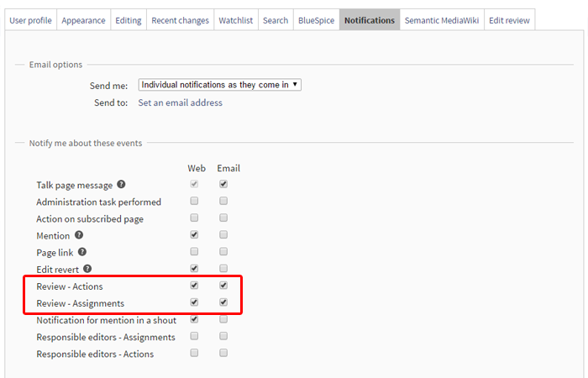Image resolution: width=588 pixels, height=378 pixels.
Task: Enable Web for Administration task performed
Action: 195,202
